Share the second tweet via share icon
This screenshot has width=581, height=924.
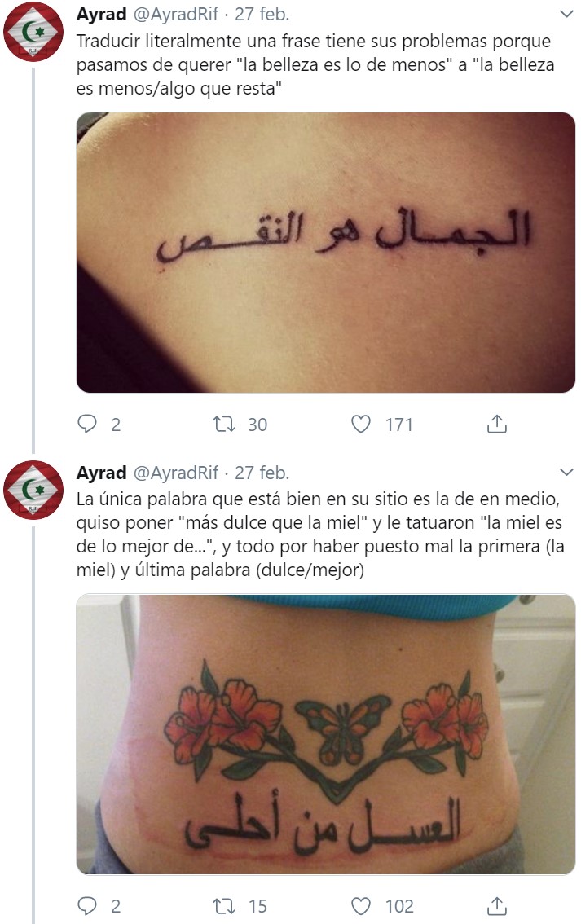[497, 905]
